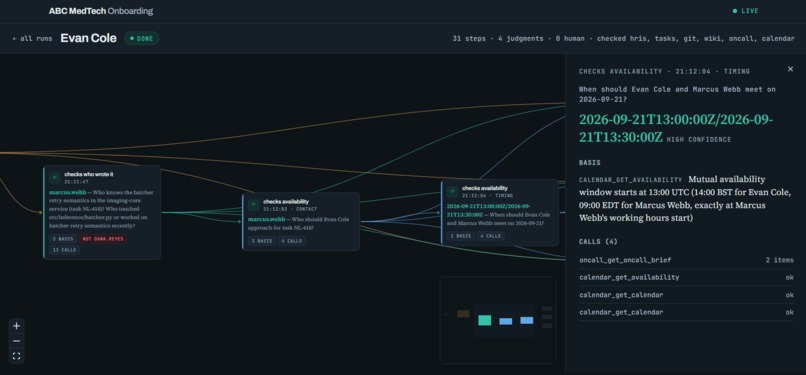Click the BASIS section header
Image resolution: width=806 pixels, height=375 pixels.
[590, 162]
